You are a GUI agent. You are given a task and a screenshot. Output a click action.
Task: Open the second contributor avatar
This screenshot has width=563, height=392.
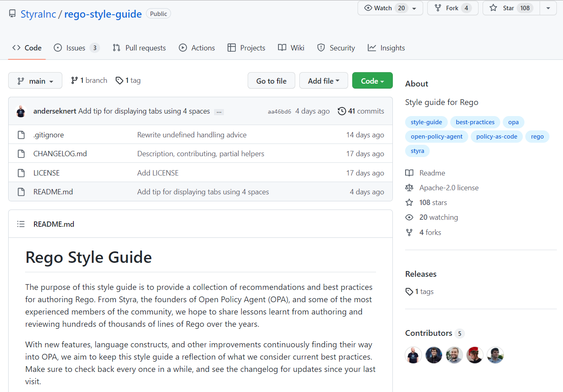point(434,355)
